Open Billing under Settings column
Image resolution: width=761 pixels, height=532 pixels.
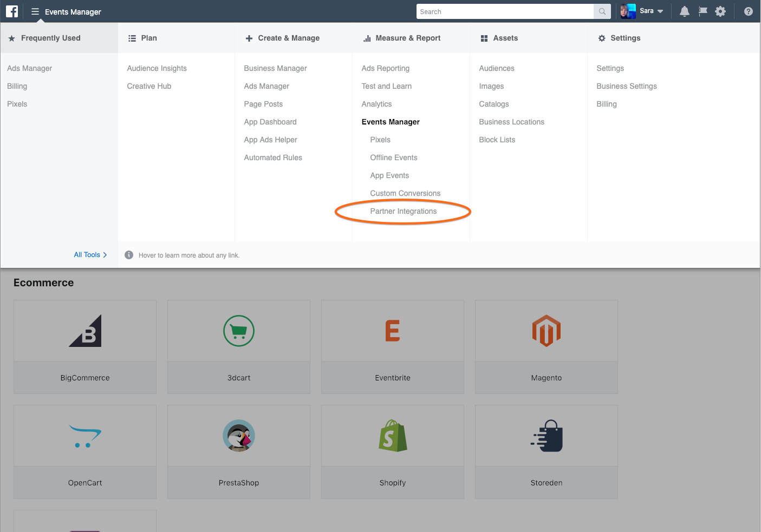[607, 104]
